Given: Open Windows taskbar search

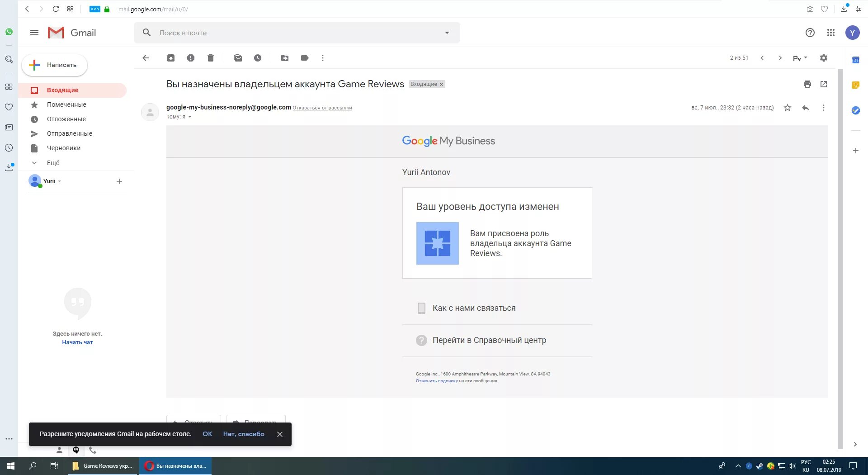Looking at the screenshot, I should [x=33, y=466].
